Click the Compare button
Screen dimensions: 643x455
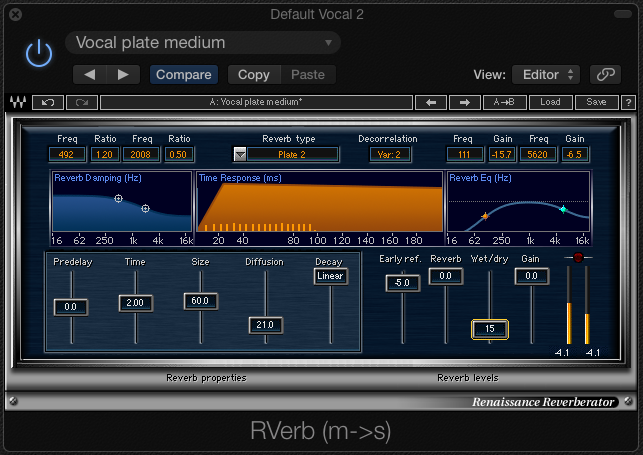click(184, 75)
